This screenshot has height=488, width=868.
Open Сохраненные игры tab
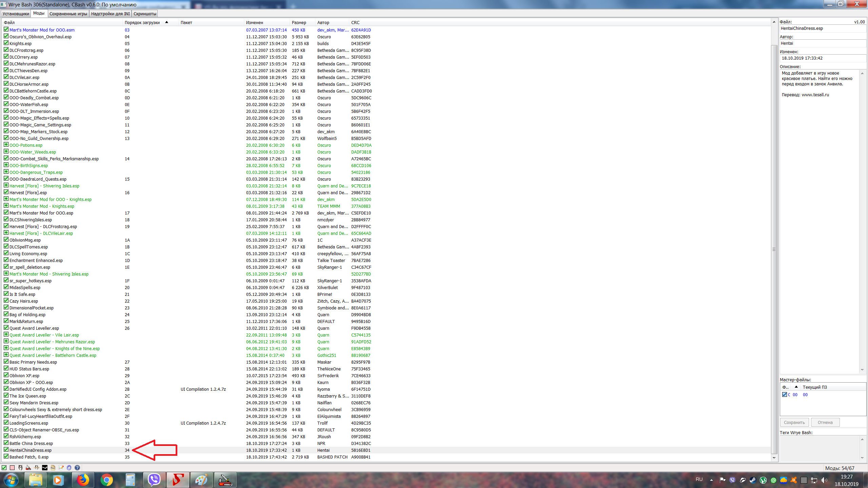pyautogui.click(x=68, y=14)
